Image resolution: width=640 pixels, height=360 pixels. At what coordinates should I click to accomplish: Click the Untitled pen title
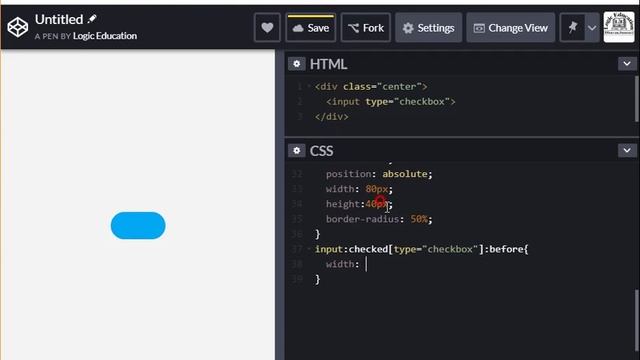click(59, 19)
